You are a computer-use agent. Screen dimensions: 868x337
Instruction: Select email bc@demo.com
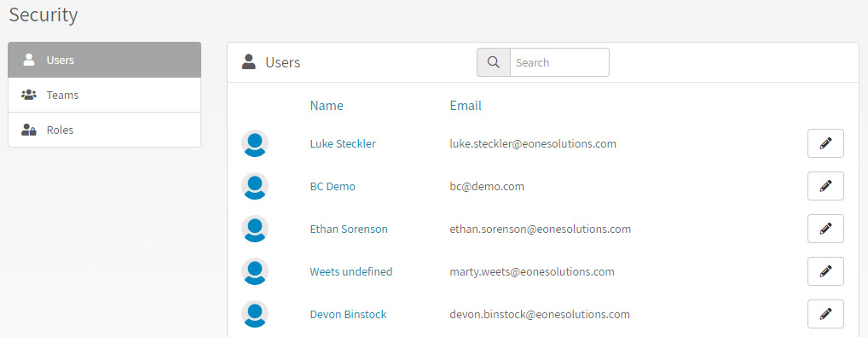click(487, 186)
